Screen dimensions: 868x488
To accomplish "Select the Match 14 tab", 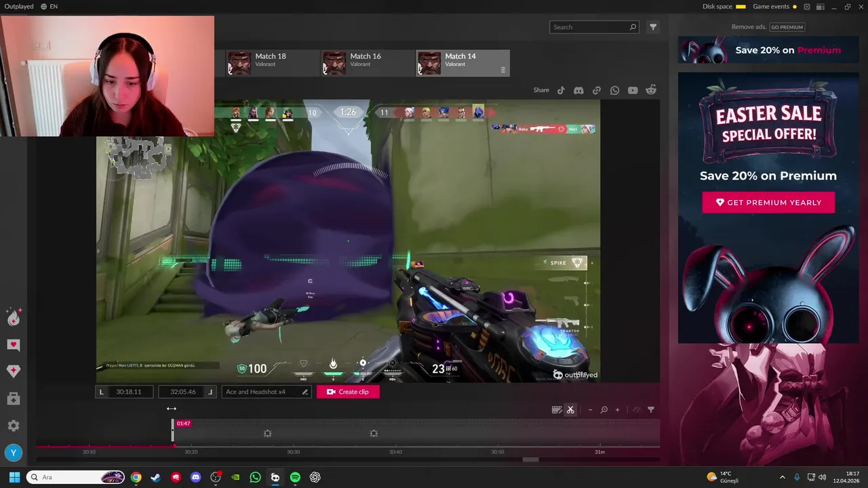I will pyautogui.click(x=462, y=62).
